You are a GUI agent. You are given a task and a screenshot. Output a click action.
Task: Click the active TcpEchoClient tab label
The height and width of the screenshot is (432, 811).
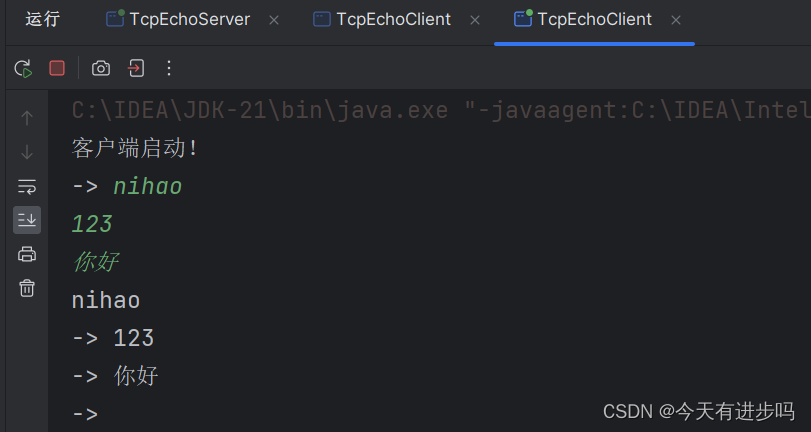594,19
